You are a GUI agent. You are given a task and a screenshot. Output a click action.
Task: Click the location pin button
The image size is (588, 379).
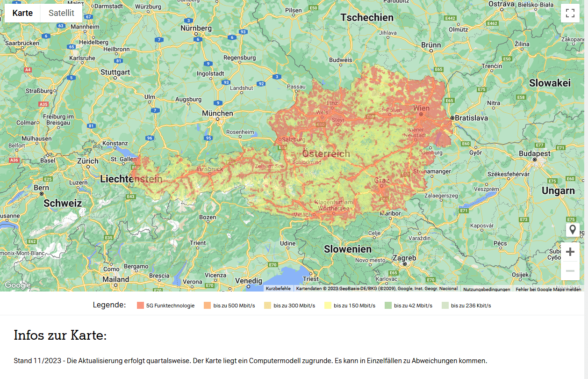coord(572,230)
